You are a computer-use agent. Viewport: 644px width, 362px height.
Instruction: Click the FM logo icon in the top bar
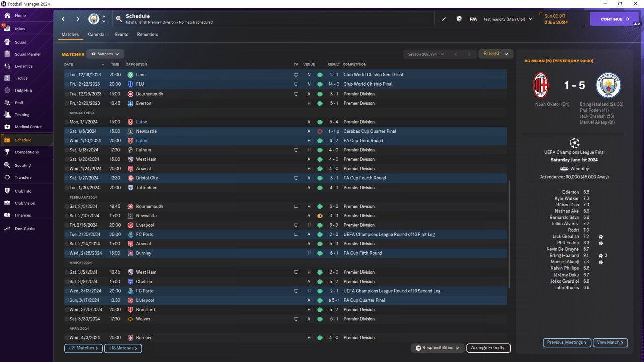(x=473, y=19)
